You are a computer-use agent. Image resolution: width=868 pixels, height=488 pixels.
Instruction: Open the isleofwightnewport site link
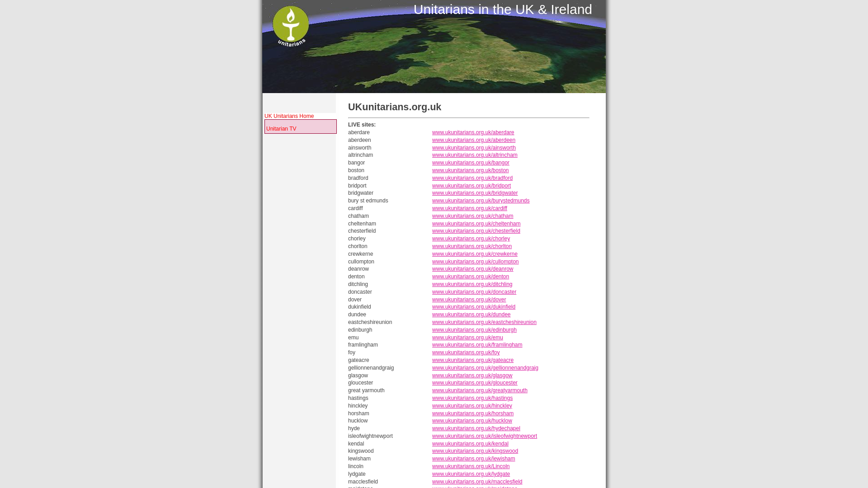pos(485,436)
